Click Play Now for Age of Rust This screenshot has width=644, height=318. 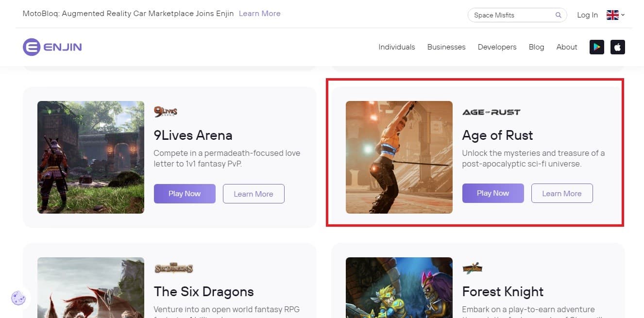[x=493, y=193]
